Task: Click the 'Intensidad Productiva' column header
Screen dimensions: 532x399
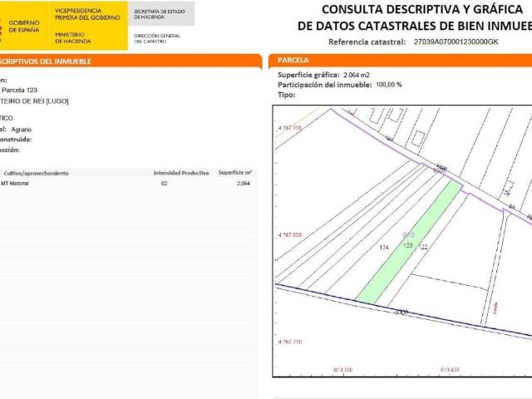Action: coord(181,173)
